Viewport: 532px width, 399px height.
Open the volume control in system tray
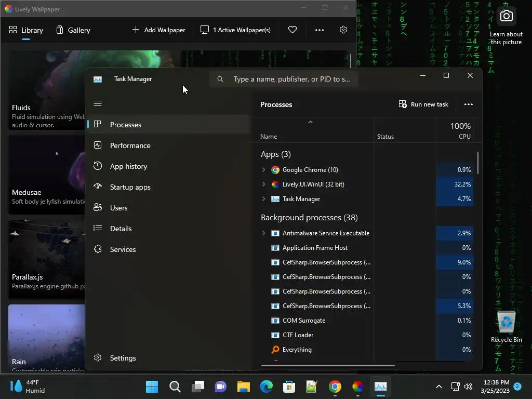468,387
